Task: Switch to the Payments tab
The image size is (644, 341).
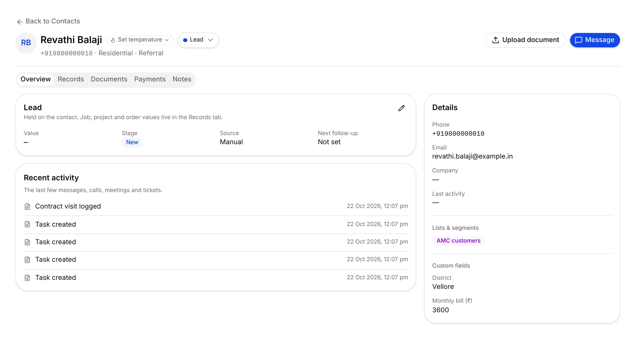Action: [150, 79]
